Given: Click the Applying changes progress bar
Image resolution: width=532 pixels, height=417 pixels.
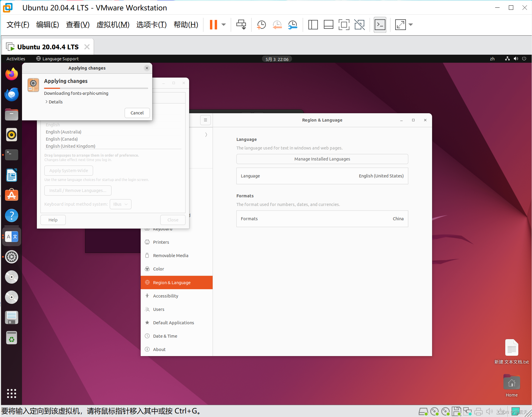Looking at the screenshot, I should (96, 88).
